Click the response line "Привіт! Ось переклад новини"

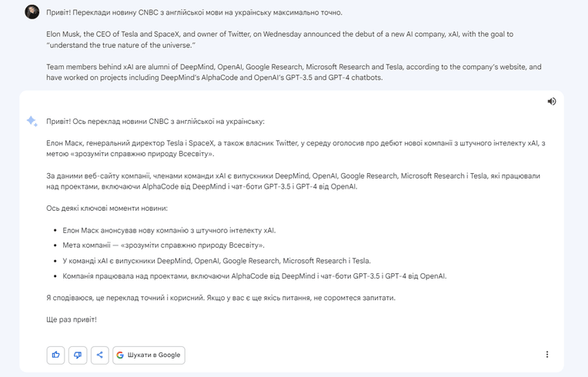point(155,122)
